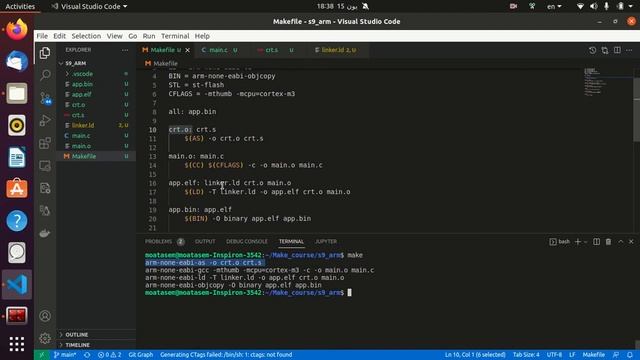Open Remote Explorer in activity bar
Image resolution: width=640 pixels, height=360 pixels.
(x=45, y=165)
